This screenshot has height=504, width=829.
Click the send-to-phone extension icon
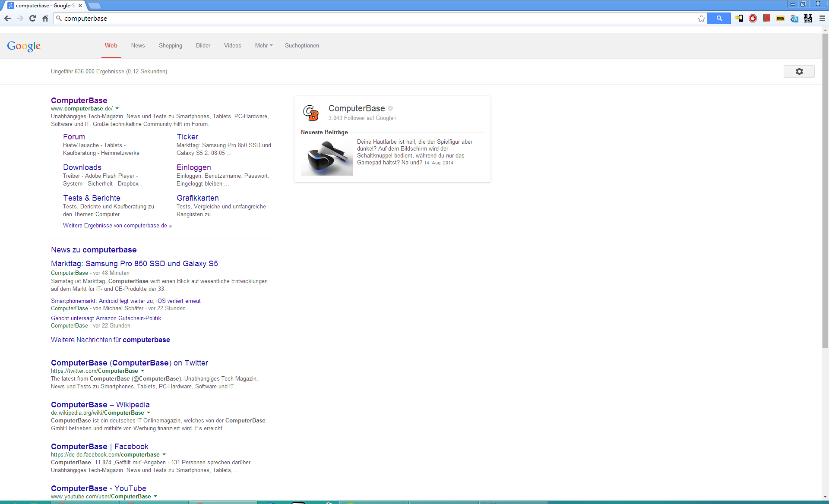coord(739,18)
